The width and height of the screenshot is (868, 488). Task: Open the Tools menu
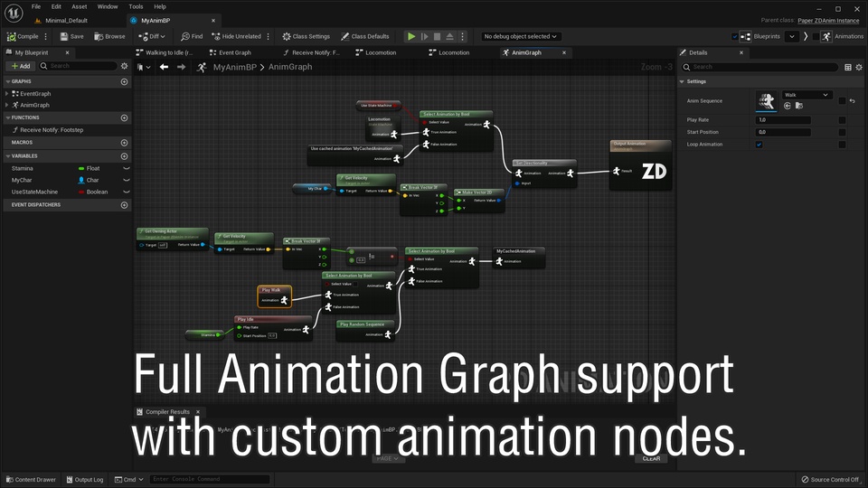136,6
